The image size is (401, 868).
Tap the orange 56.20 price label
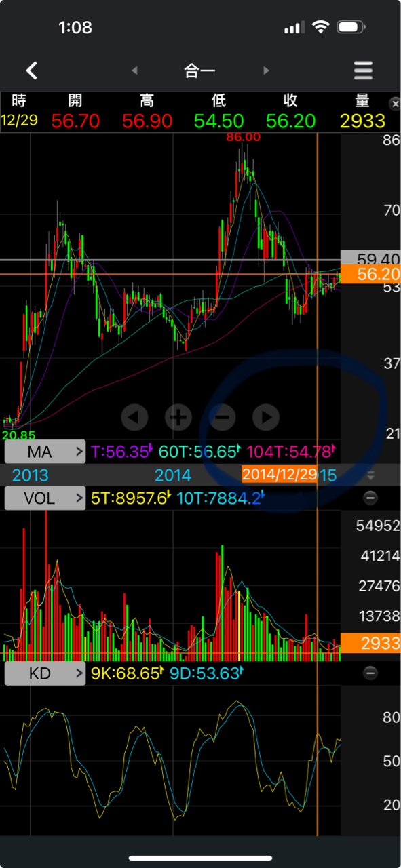tap(370, 274)
